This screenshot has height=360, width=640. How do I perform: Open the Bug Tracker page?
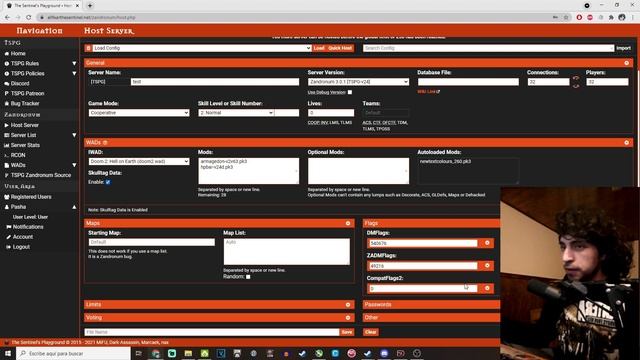(x=25, y=104)
